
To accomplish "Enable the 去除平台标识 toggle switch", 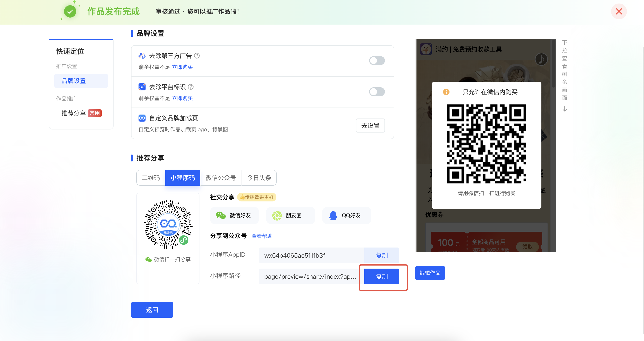I will coord(377,92).
